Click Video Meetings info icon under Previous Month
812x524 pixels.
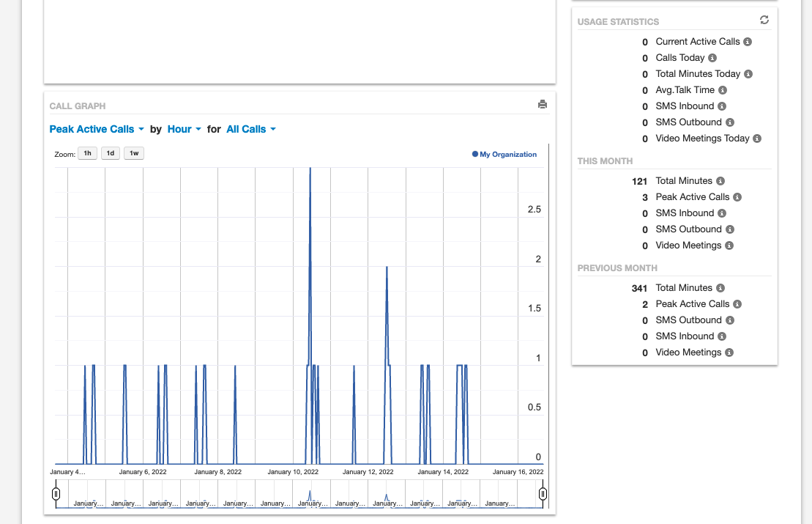tap(729, 353)
